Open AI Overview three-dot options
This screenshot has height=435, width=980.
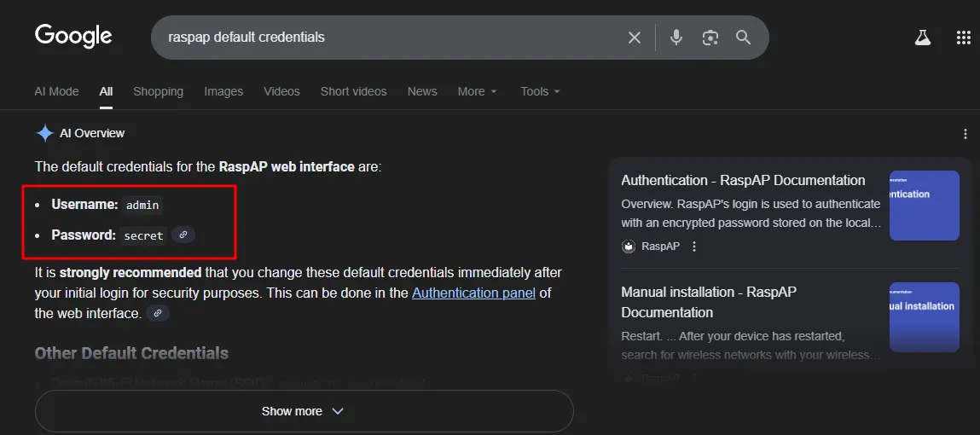coord(965,134)
